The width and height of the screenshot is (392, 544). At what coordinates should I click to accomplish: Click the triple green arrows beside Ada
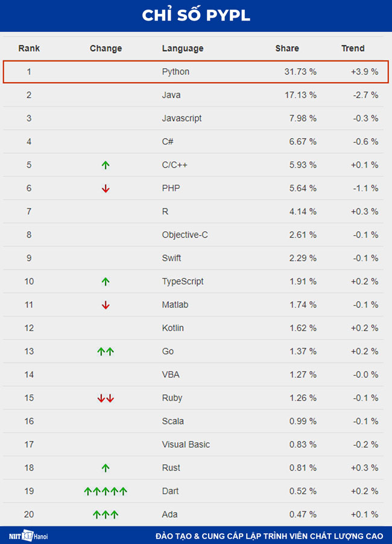tap(106, 514)
